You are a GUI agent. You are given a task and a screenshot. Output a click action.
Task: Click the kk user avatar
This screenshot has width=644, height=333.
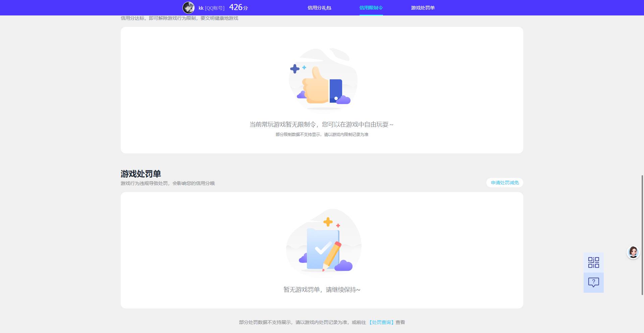[188, 8]
